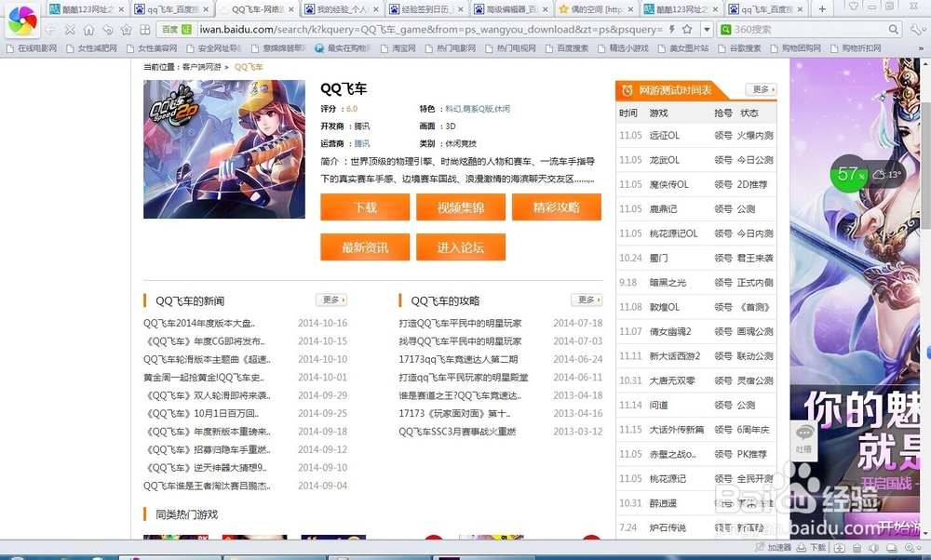Click the 进入论坛 button

click(461, 247)
